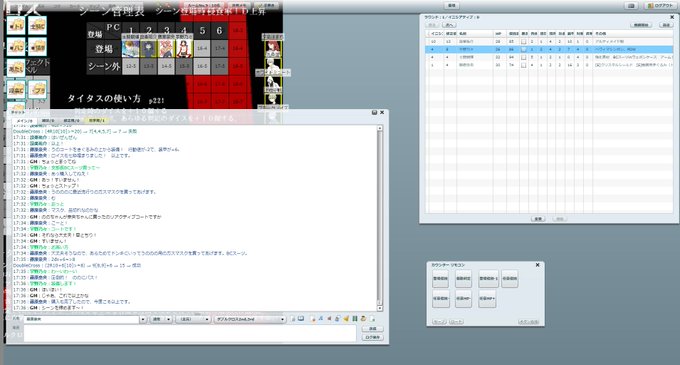
Task: Click fourth counter remote button in top row
Action: pos(510,279)
